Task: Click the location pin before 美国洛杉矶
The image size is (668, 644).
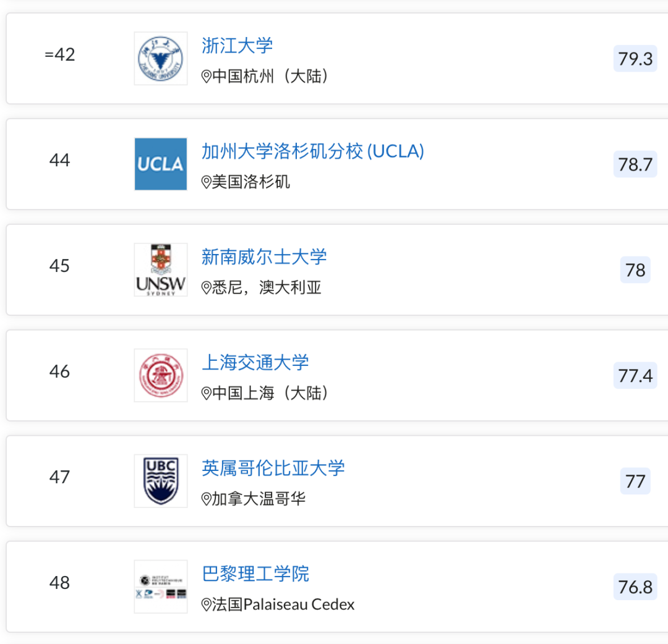Action: pyautogui.click(x=207, y=182)
